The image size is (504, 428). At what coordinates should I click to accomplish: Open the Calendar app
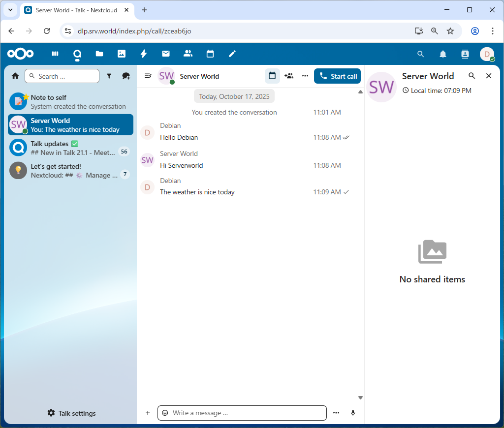point(210,54)
